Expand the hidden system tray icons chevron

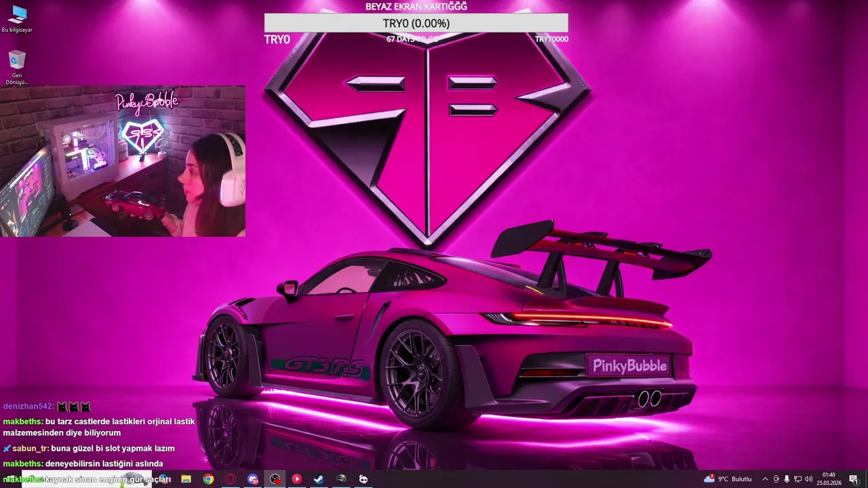[766, 479]
